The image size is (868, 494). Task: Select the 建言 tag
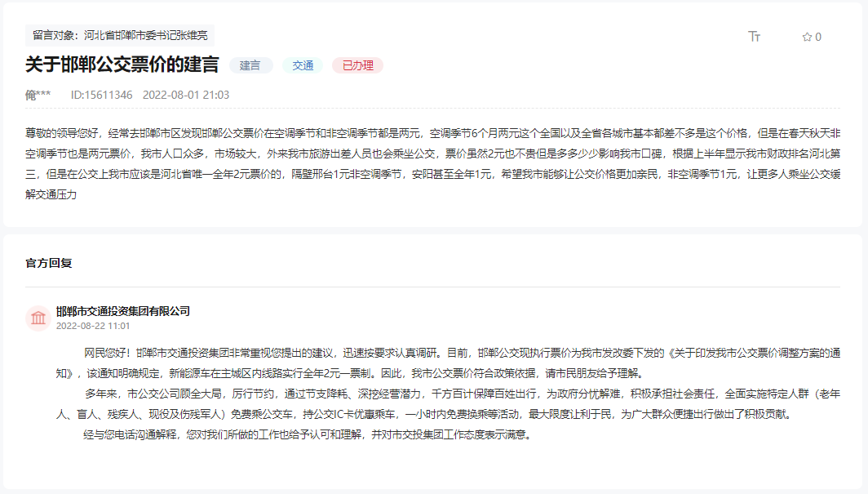250,65
